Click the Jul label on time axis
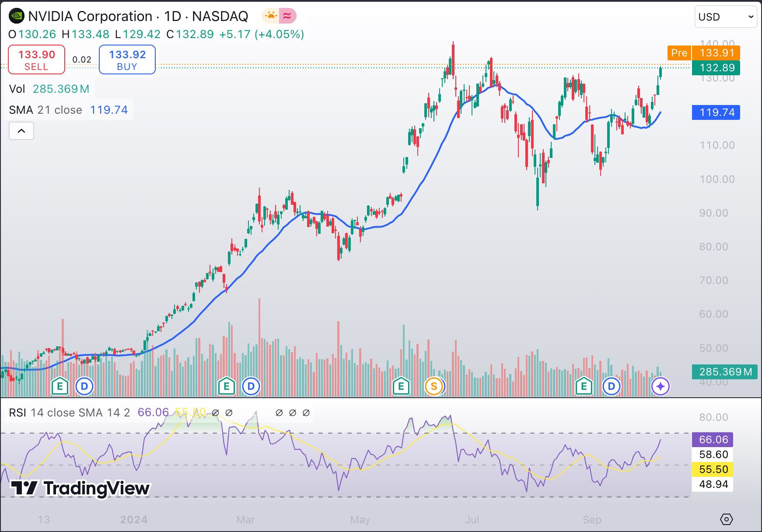Screen dimensions: 762x532 pyautogui.click(x=472, y=520)
